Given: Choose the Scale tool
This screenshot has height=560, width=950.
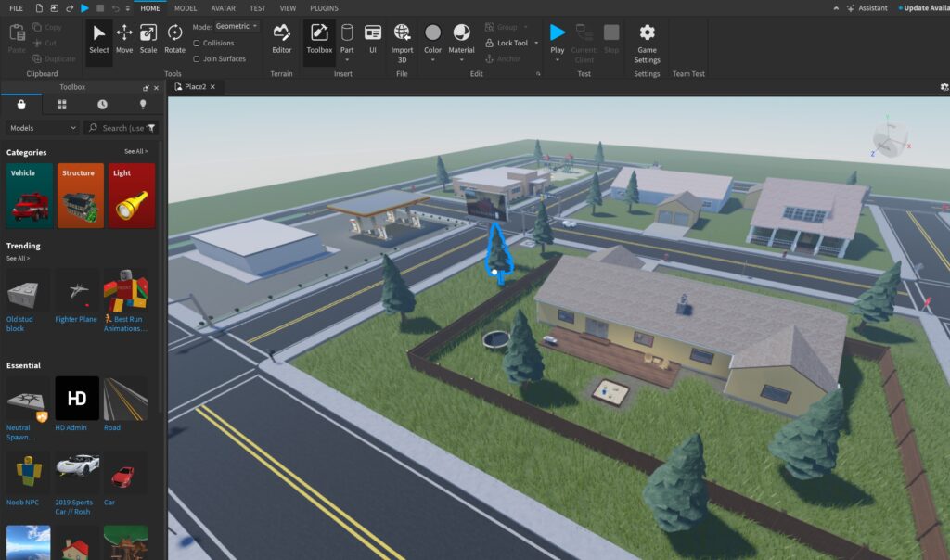Looking at the screenshot, I should point(148,40).
